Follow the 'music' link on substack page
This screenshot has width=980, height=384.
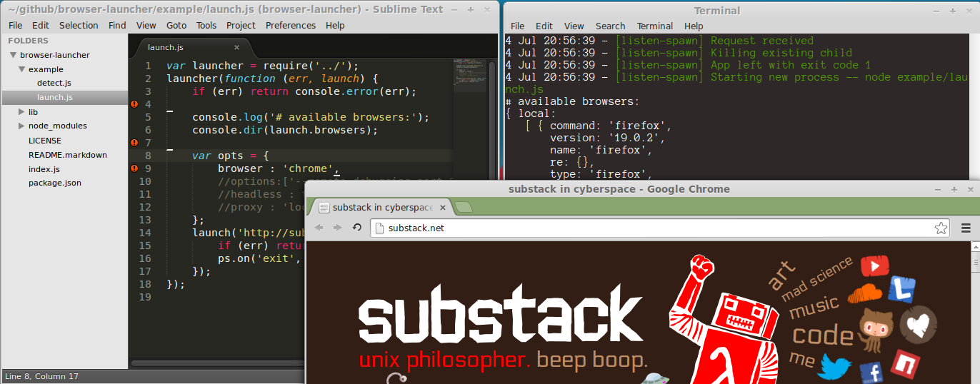click(x=814, y=307)
